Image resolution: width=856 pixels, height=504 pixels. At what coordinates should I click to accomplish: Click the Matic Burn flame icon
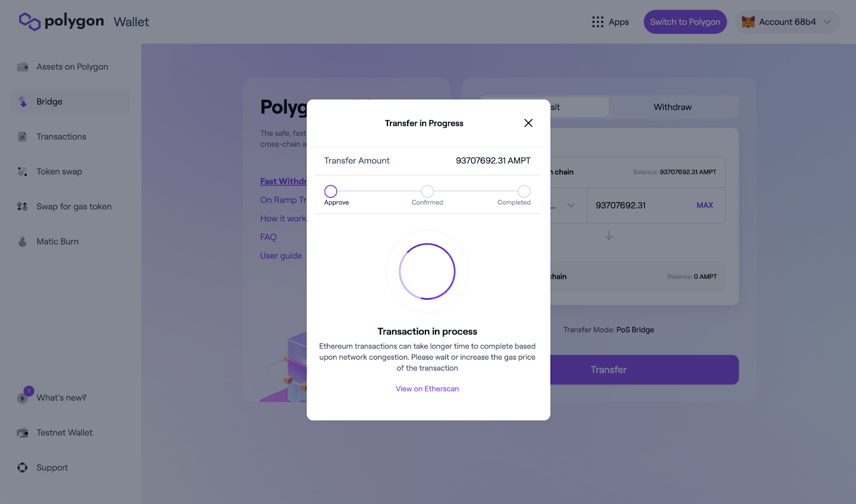pyautogui.click(x=22, y=242)
